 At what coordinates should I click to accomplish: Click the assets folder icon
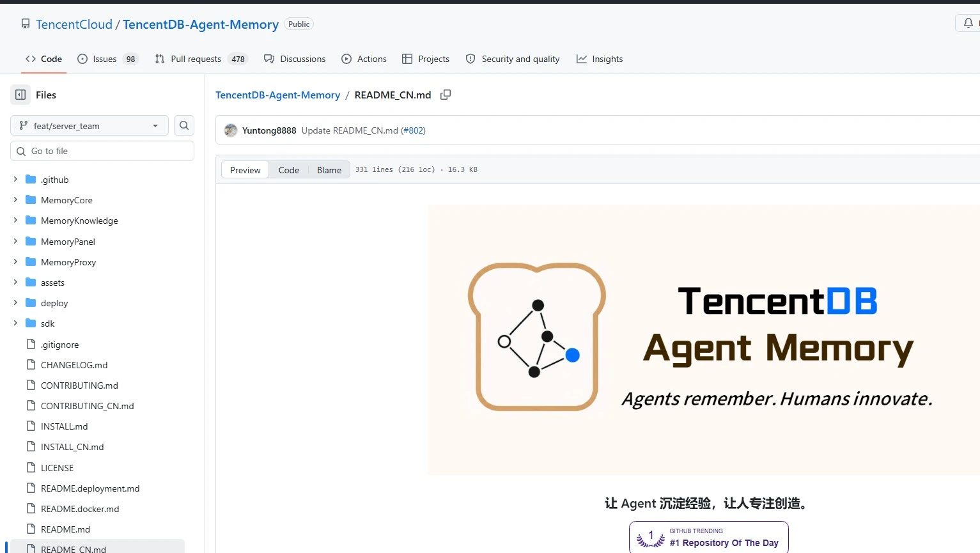31,283
